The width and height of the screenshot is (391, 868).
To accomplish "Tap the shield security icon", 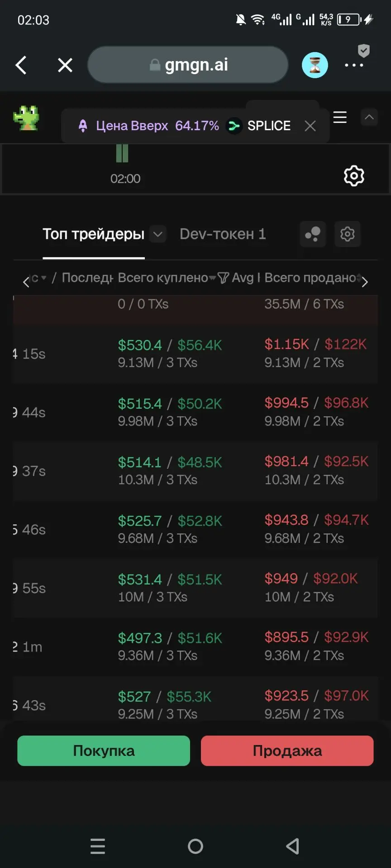I will [364, 51].
